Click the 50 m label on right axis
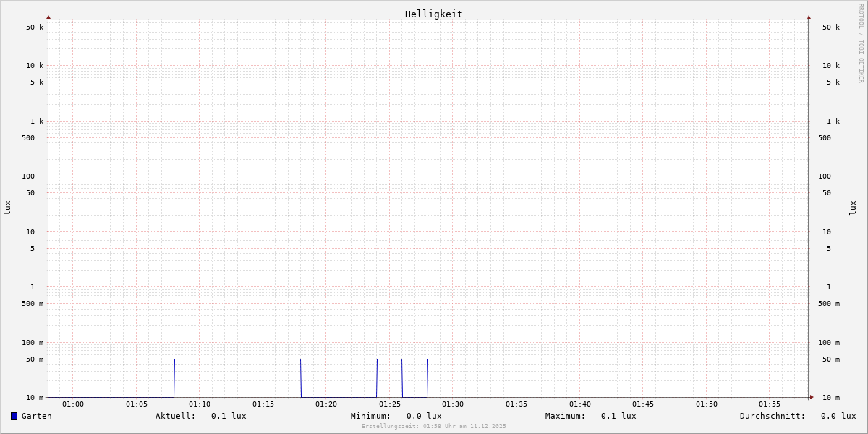 click(831, 359)
